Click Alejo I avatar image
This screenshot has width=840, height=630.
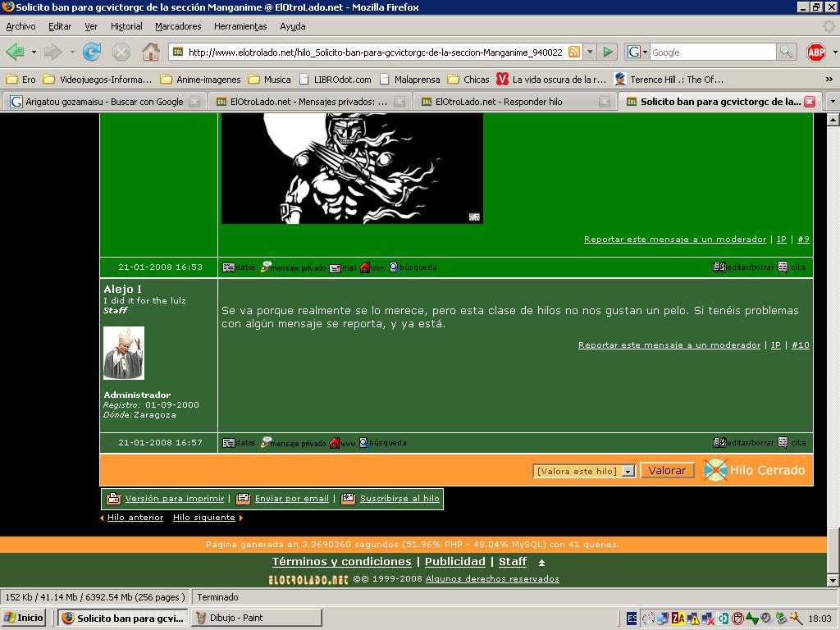click(124, 353)
